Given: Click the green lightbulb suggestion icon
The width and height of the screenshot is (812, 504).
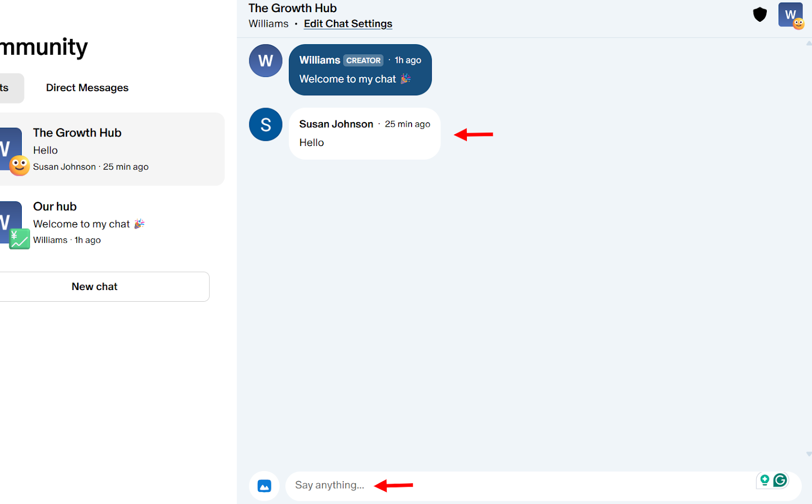Looking at the screenshot, I should 764,480.
